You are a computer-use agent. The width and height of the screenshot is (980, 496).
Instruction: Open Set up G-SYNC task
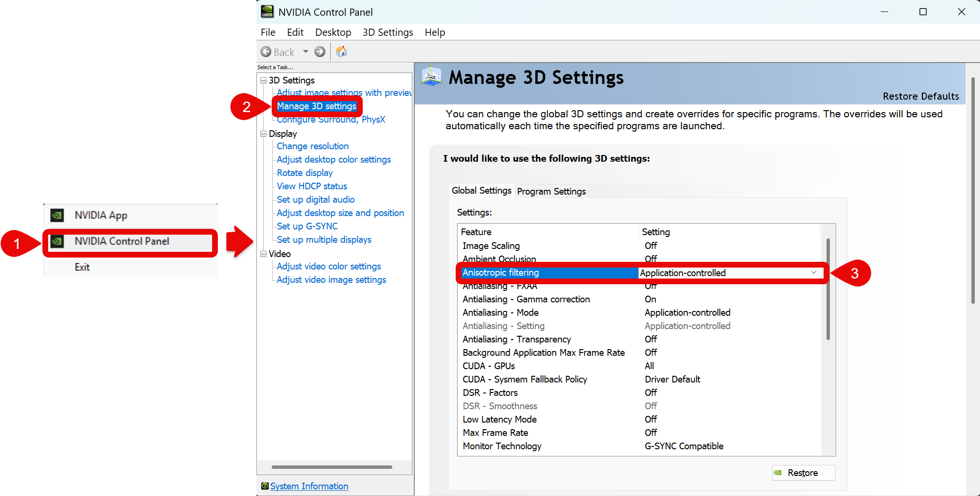click(307, 226)
